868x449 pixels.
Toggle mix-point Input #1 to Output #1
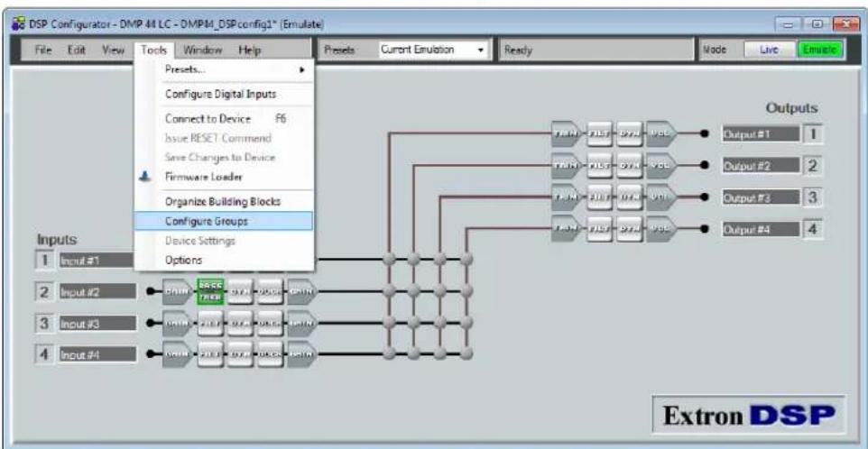tap(389, 259)
